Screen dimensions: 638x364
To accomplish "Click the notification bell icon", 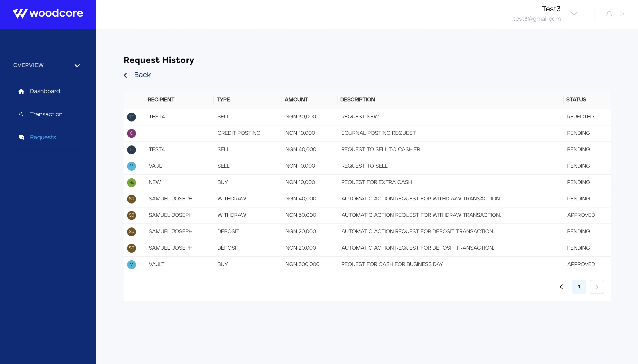I will tap(609, 14).
